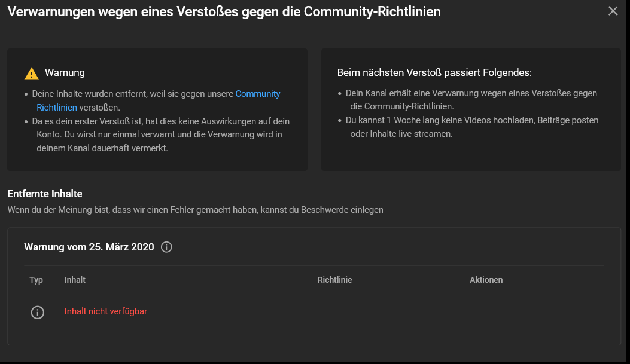630x364 pixels.
Task: Click the 'Entfernte Inhalte' section heading
Action: pos(45,194)
